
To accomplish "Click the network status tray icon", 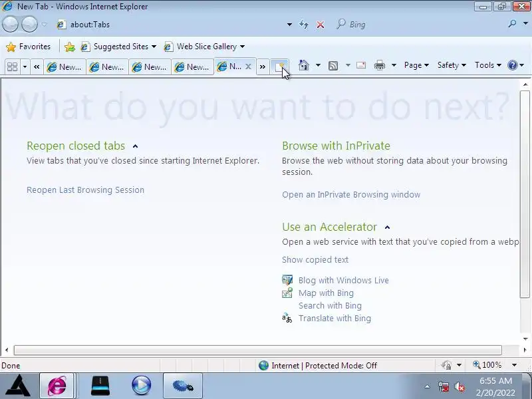I will coord(443,387).
